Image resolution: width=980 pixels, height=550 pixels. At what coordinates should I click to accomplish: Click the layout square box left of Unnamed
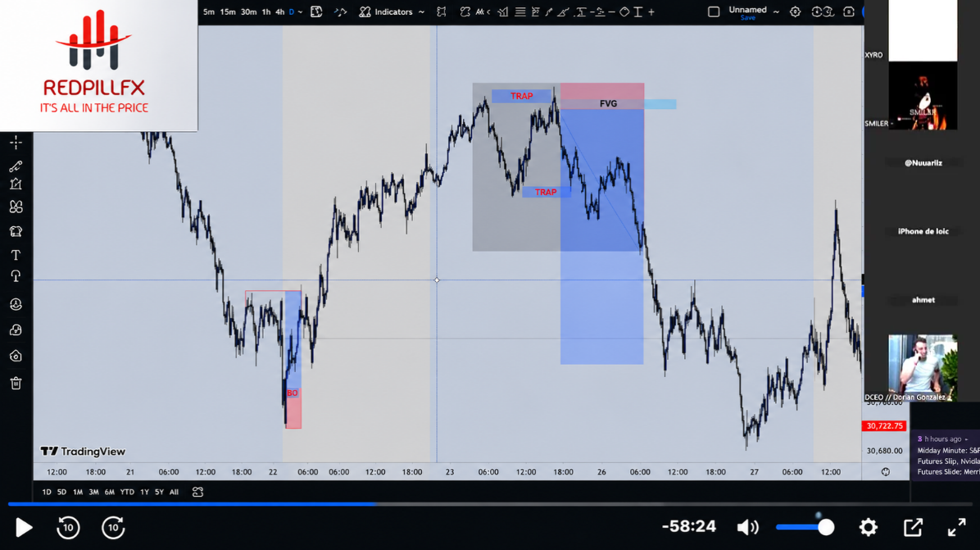pyautogui.click(x=713, y=11)
